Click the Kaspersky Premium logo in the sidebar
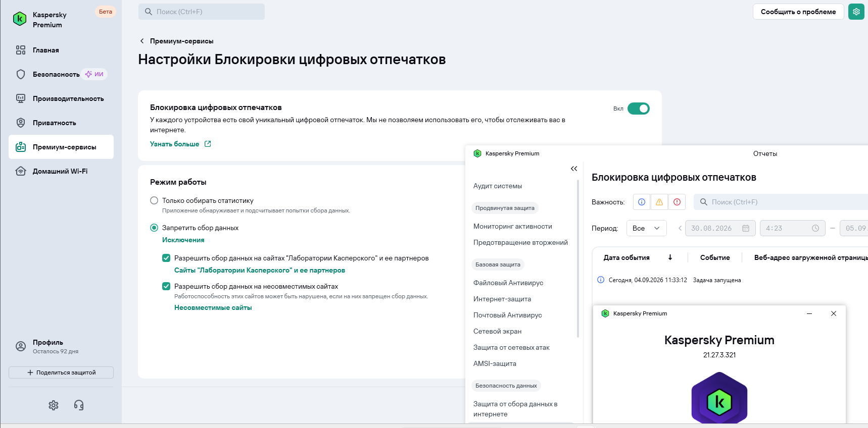This screenshot has width=868, height=428. (x=20, y=19)
